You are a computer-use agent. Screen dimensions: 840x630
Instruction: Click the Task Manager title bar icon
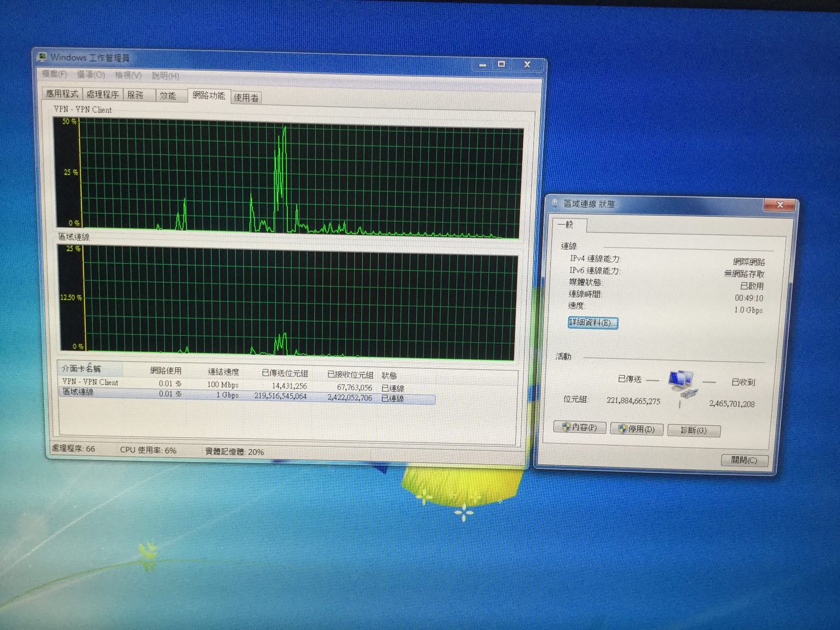point(42,57)
